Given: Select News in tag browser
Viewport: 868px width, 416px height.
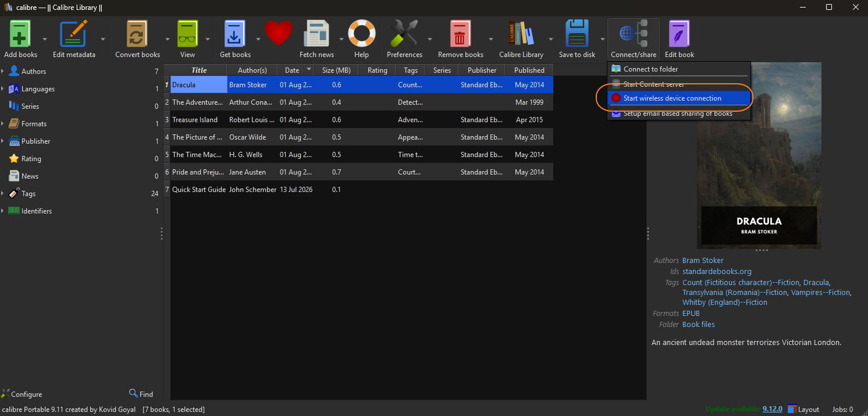Looking at the screenshot, I should pyautogui.click(x=80, y=176).
